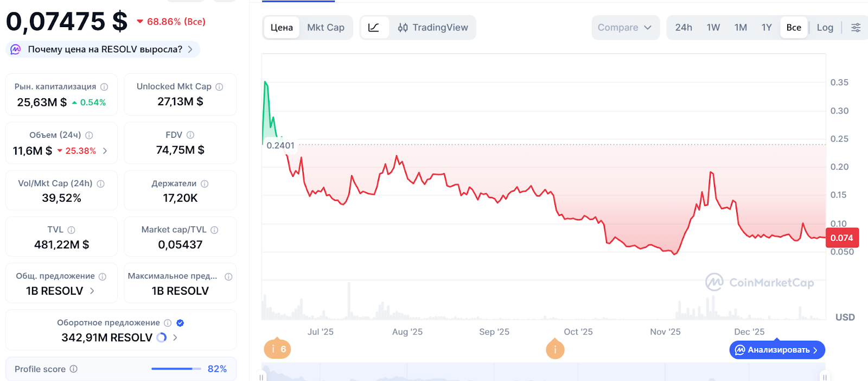Click the line chart view icon
The height and width of the screenshot is (381, 868).
374,28
